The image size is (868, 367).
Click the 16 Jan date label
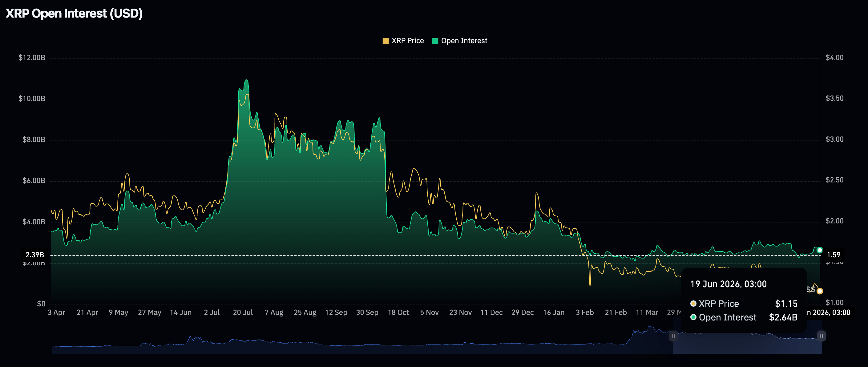(554, 313)
